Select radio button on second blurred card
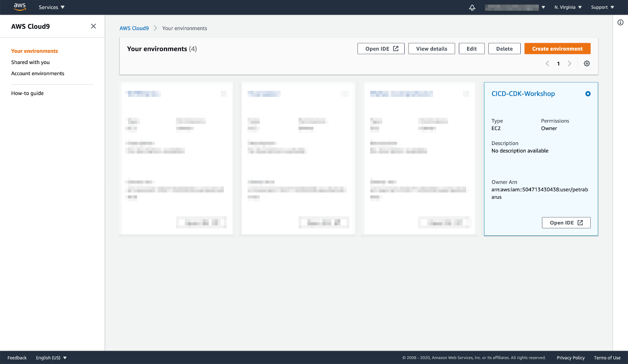 click(345, 94)
